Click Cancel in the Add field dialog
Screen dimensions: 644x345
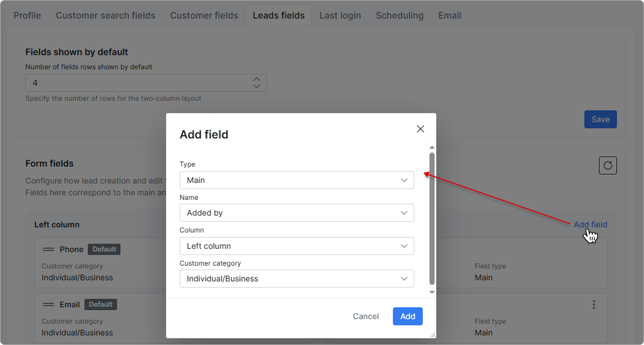pos(366,316)
